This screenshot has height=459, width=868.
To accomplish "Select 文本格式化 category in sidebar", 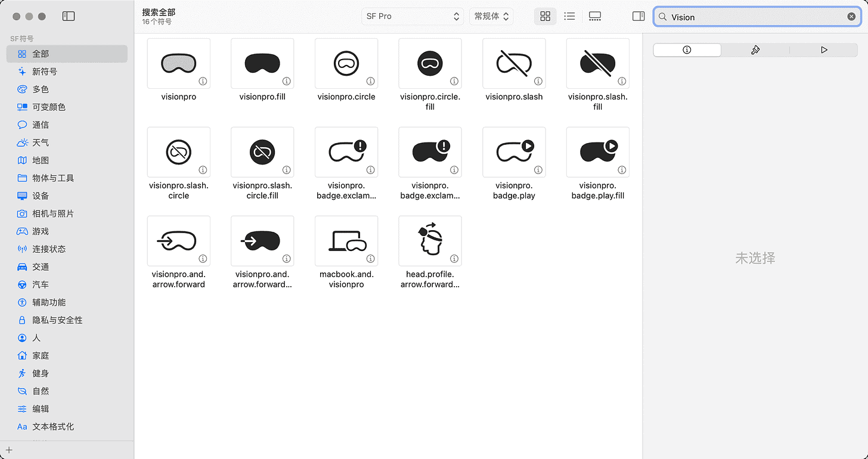I will (x=67, y=427).
